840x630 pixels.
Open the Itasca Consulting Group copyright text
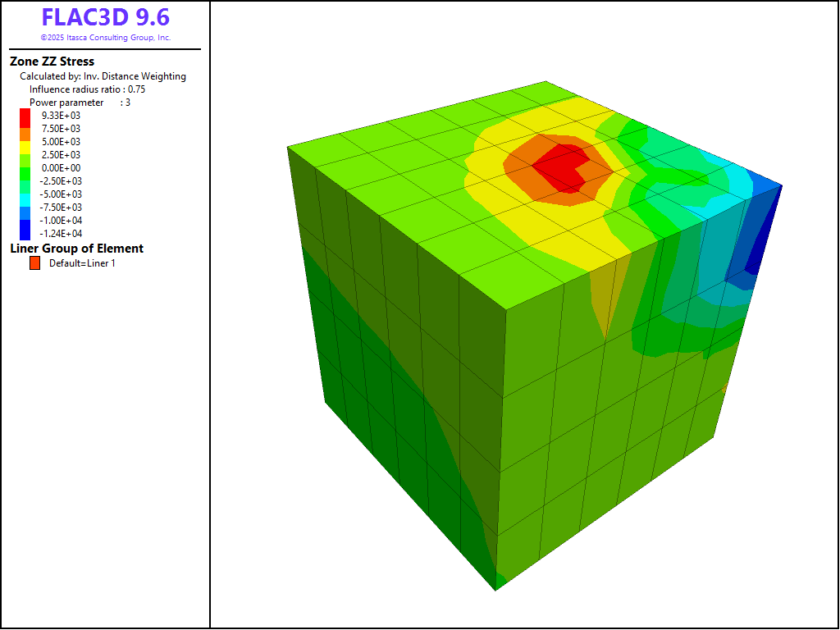(x=105, y=38)
